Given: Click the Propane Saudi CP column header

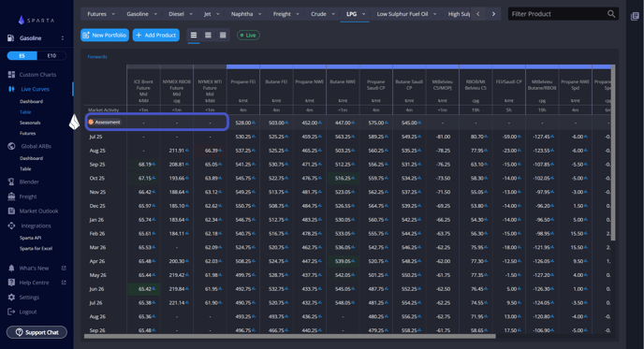Looking at the screenshot, I should (376, 86).
